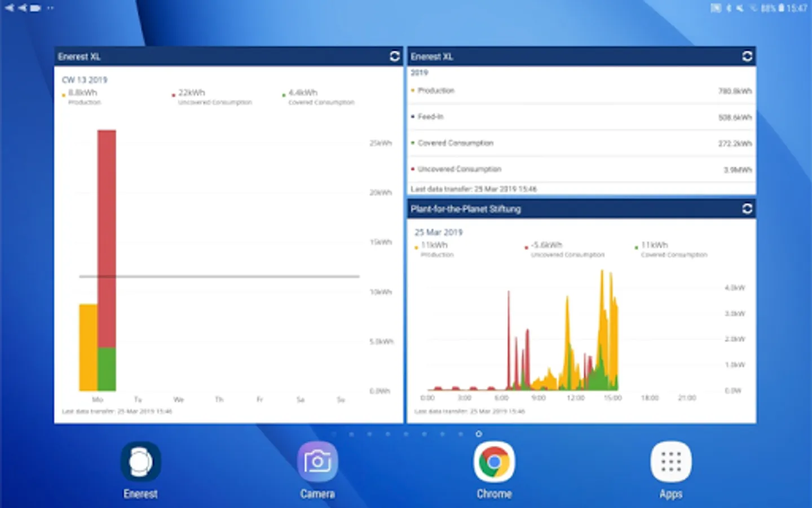This screenshot has height=508, width=812.
Task: Tap the 15:47 clock in the status bar
Action: coord(797,8)
